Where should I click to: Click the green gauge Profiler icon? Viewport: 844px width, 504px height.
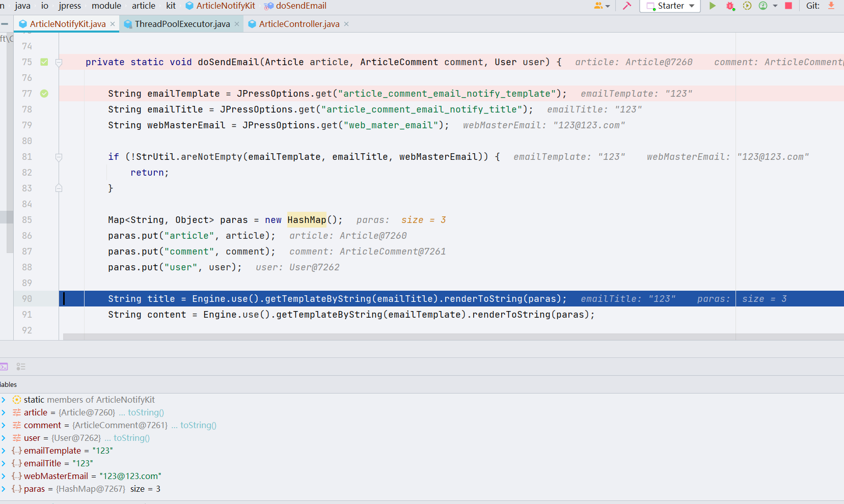pyautogui.click(x=763, y=6)
